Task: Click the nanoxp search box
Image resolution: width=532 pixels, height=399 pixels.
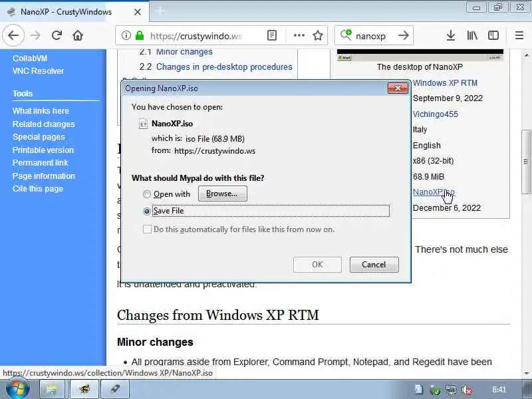Action: 370,36
